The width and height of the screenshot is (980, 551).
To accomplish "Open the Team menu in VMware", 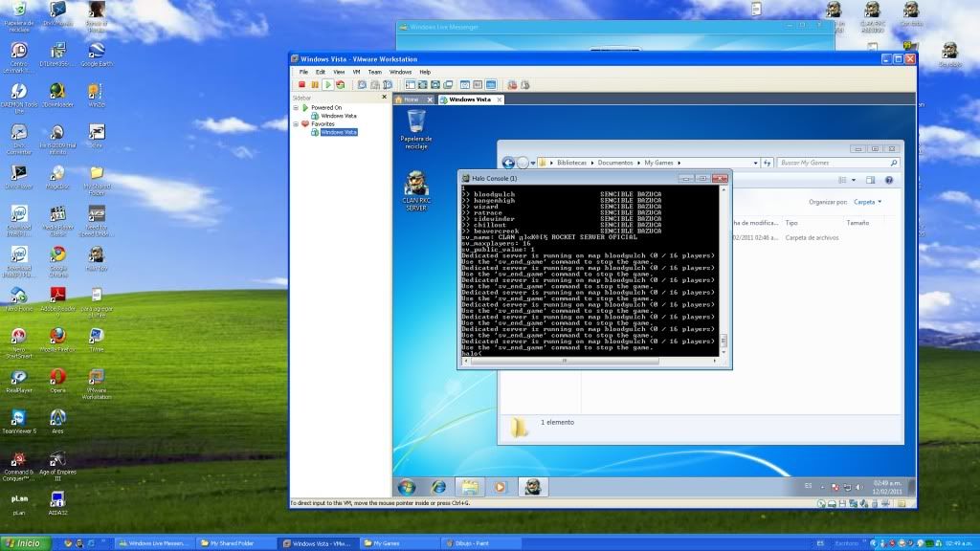I will click(375, 73).
